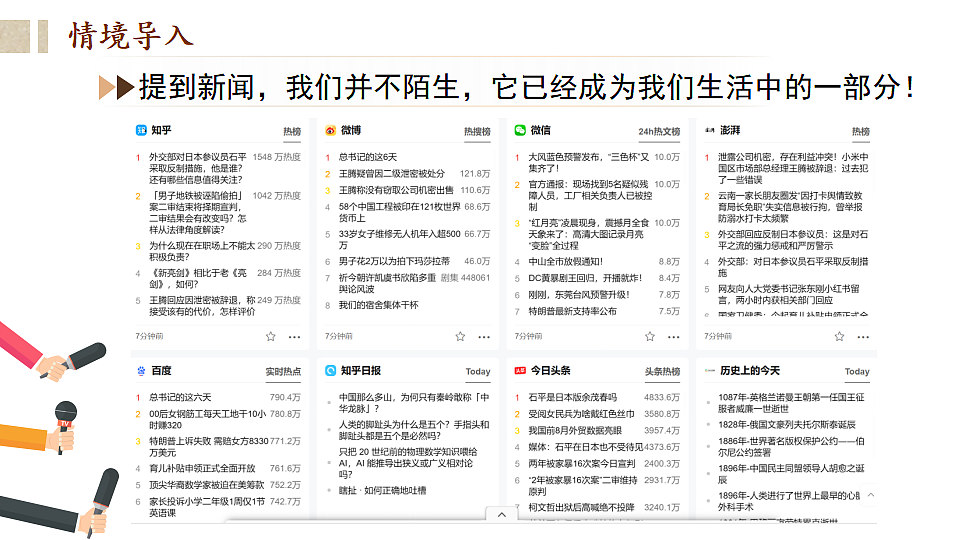This screenshot has width=960, height=540.
Task: Star the 澎湃 card
Action: click(x=839, y=336)
